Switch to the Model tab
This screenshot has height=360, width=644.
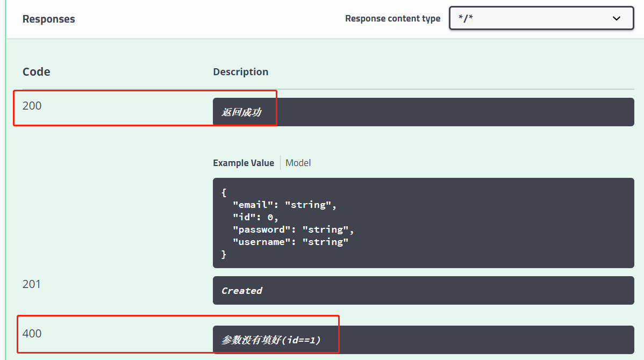[x=298, y=163]
